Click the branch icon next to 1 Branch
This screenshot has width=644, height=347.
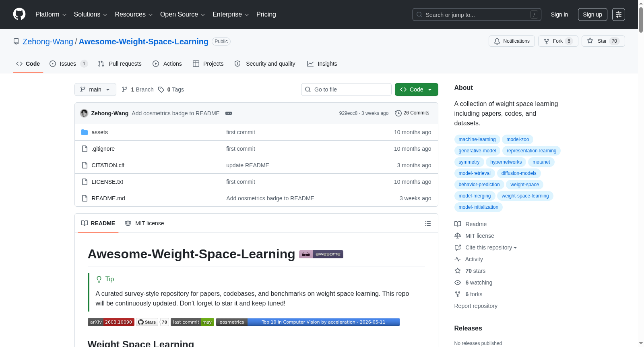(x=125, y=89)
